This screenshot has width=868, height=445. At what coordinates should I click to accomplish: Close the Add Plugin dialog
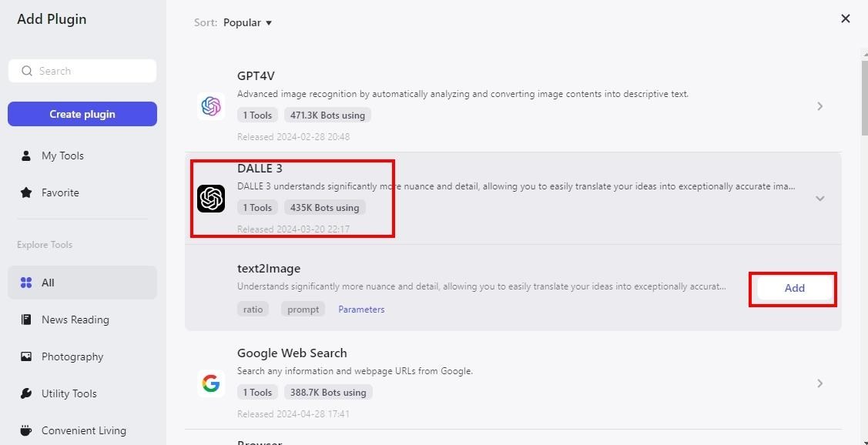tap(846, 18)
